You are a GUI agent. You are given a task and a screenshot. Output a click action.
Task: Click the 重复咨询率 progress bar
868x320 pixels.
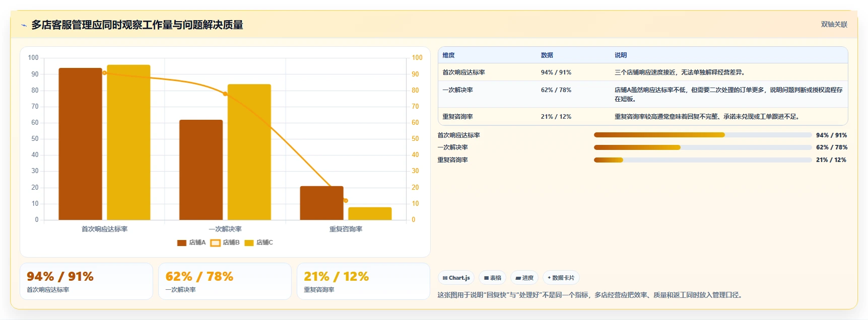[703, 160]
